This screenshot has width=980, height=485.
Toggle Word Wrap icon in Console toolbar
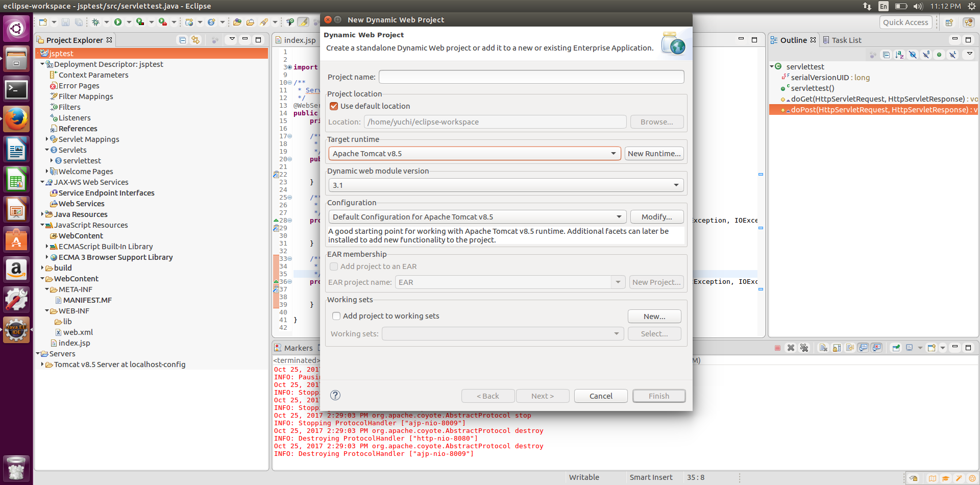850,348
